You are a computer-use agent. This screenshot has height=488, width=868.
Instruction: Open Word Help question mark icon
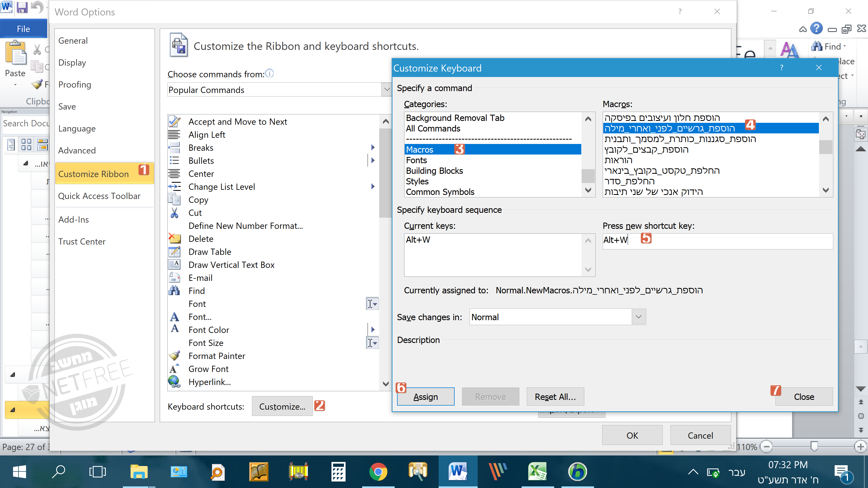click(816, 28)
